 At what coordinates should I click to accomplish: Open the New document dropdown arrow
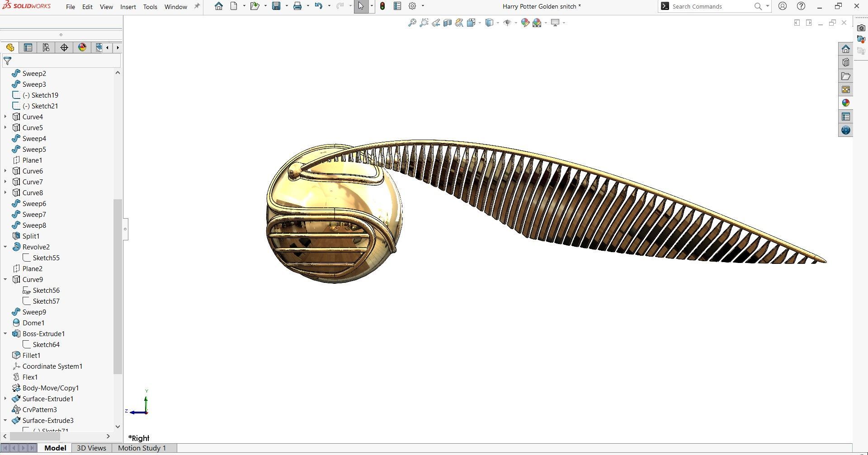pyautogui.click(x=244, y=6)
